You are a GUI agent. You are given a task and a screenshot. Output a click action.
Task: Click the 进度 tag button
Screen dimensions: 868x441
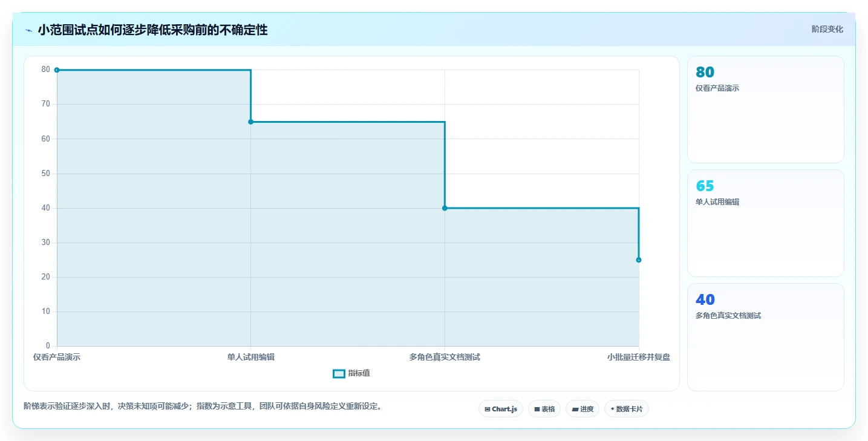click(582, 409)
